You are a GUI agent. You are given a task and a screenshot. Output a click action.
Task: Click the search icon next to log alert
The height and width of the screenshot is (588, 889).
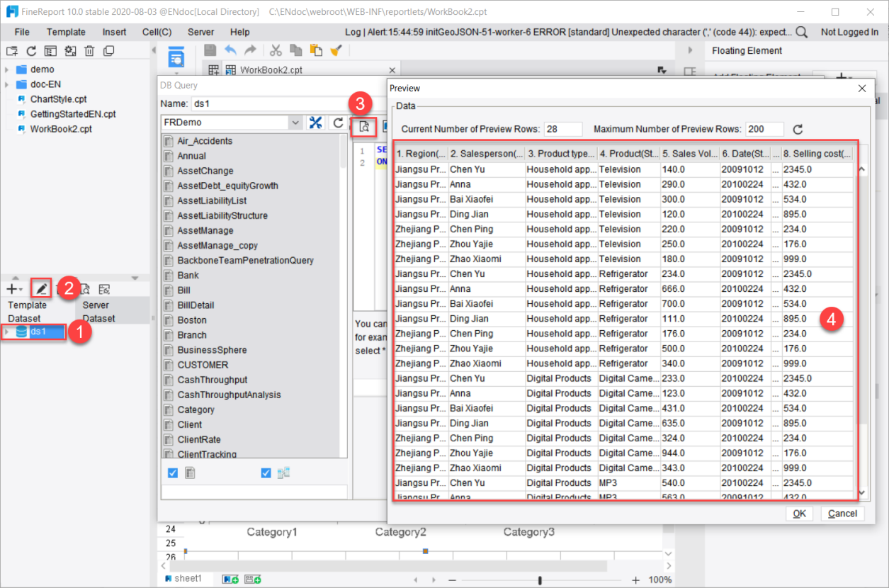(801, 32)
